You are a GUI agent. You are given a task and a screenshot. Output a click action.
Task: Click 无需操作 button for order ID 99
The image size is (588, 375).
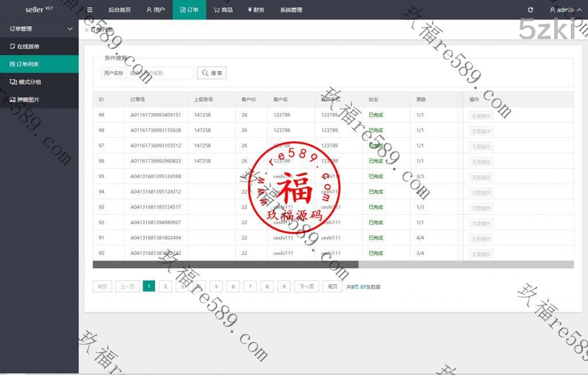(x=481, y=115)
